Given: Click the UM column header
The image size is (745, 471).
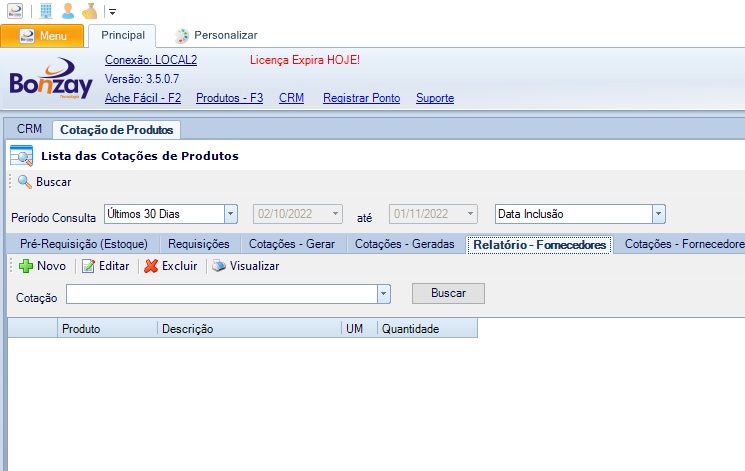Looking at the screenshot, I should click(x=359, y=328).
